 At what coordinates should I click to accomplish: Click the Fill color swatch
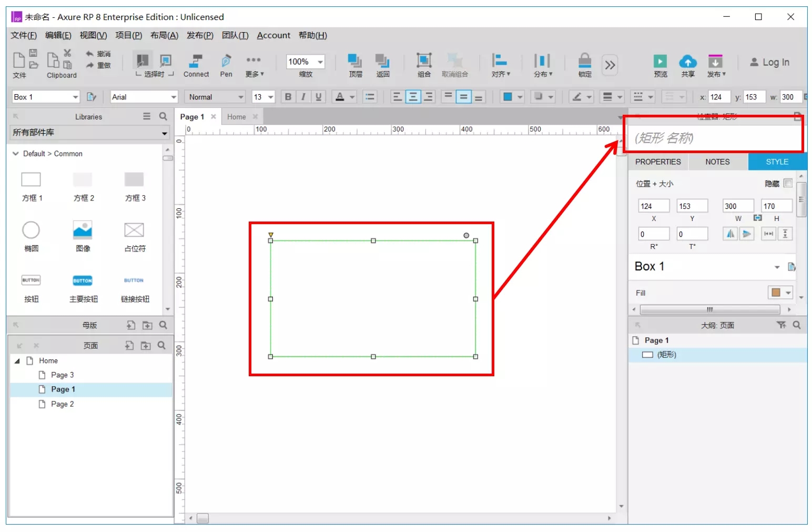776,293
